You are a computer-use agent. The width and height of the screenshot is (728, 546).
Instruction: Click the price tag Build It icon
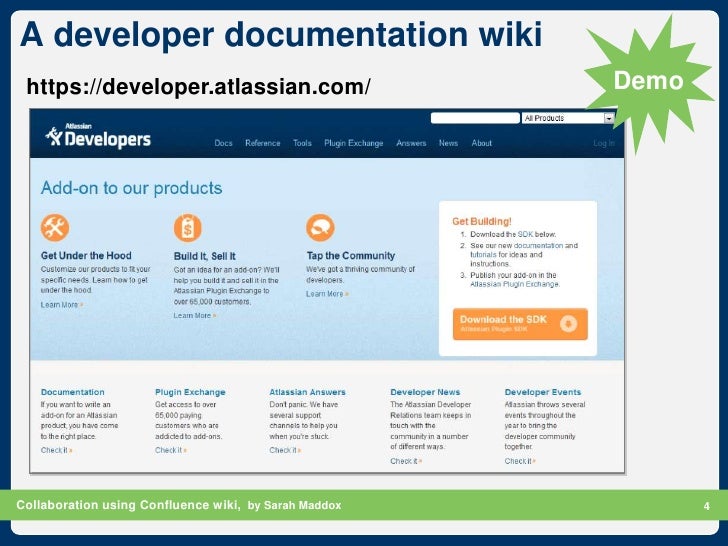(x=188, y=228)
